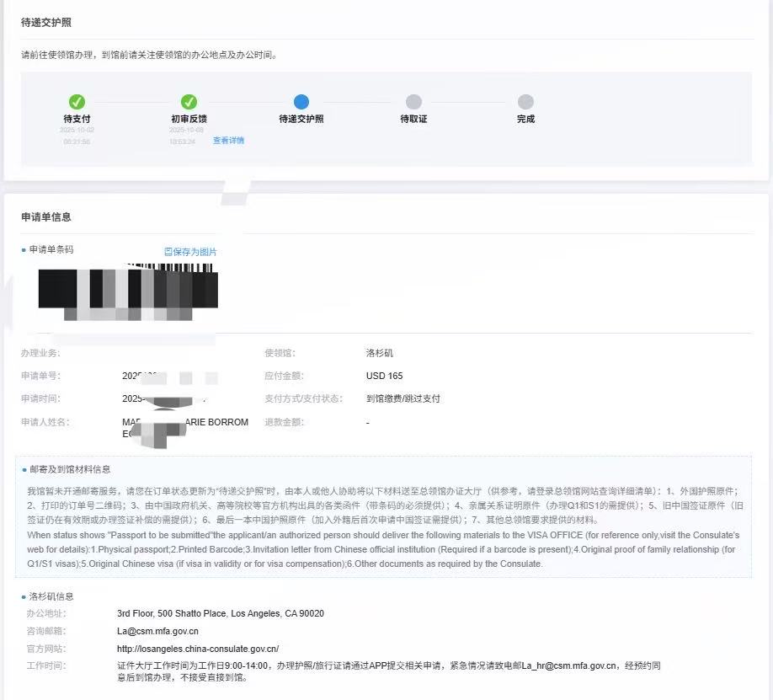Click the 到馆缴费/跳过支付 payment status text
The image size is (773, 700).
402,398
